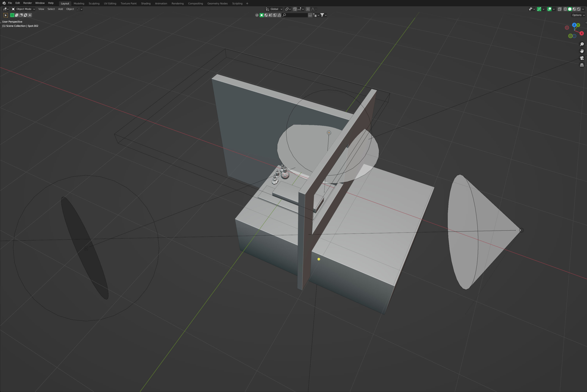Switch to wireframe viewport shading

(565, 9)
